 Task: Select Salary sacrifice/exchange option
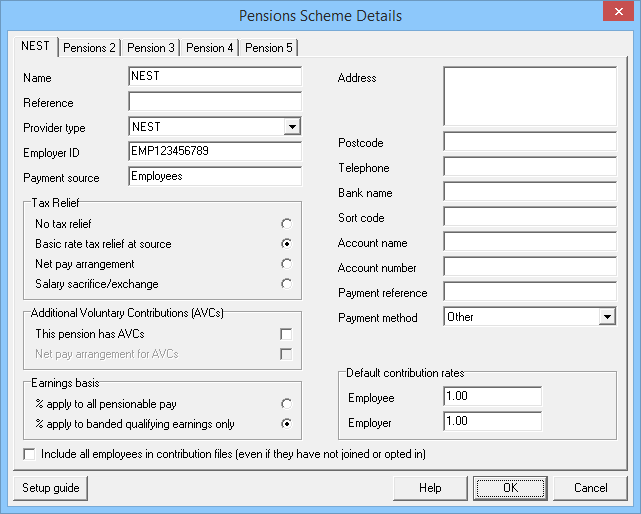(287, 284)
